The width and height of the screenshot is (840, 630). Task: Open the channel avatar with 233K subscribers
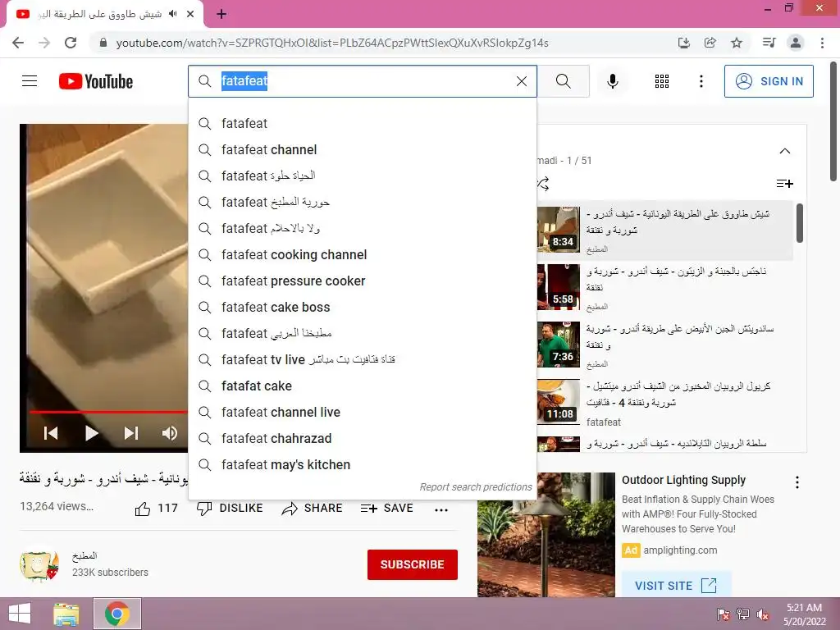click(39, 564)
